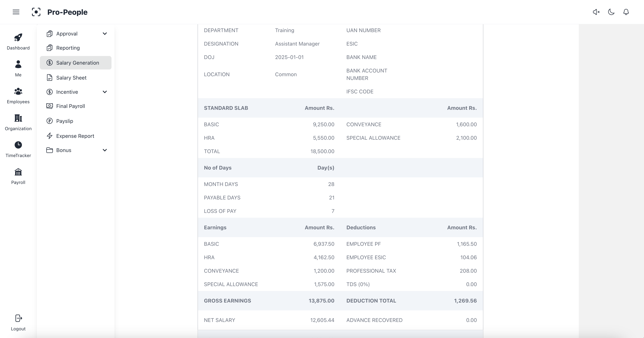Select Salary Sheet from the menu
Viewport: 644px width, 338px height.
71,78
